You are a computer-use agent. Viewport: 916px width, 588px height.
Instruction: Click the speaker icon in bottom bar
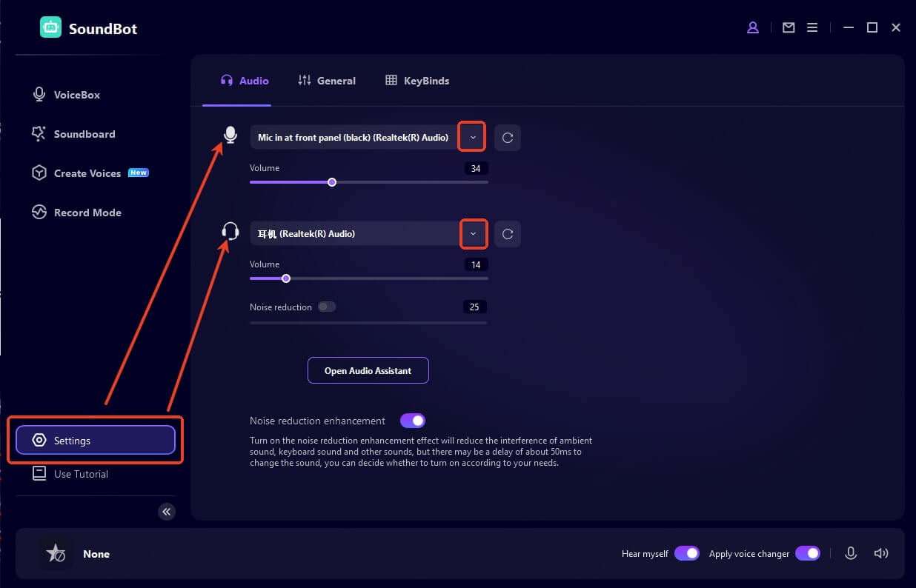coord(880,553)
